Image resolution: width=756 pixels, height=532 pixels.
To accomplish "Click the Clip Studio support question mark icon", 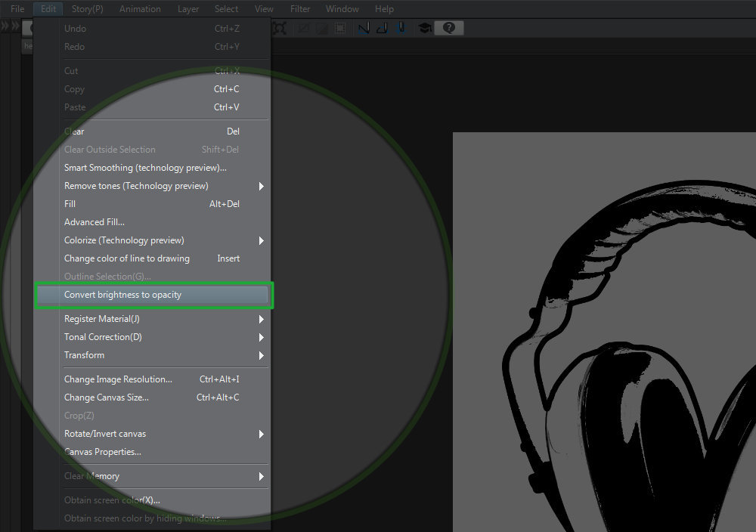I will click(x=449, y=28).
